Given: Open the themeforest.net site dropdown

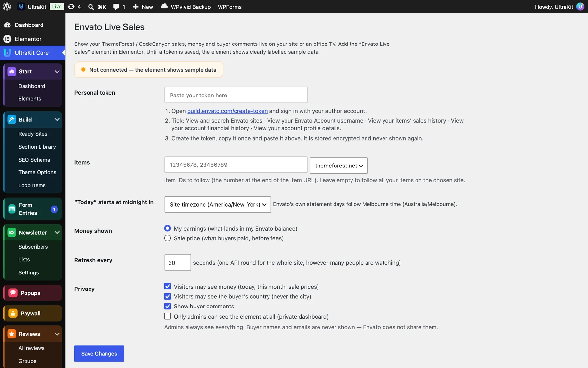Looking at the screenshot, I should (339, 166).
